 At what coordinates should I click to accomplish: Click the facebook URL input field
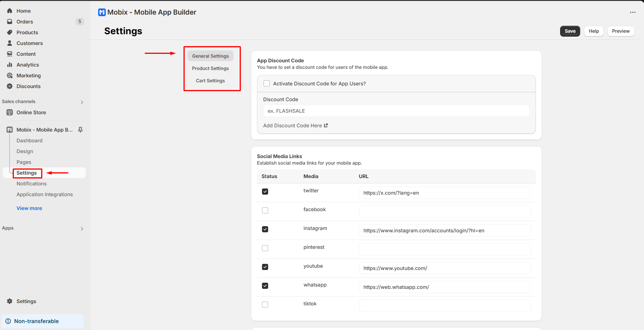(x=445, y=212)
